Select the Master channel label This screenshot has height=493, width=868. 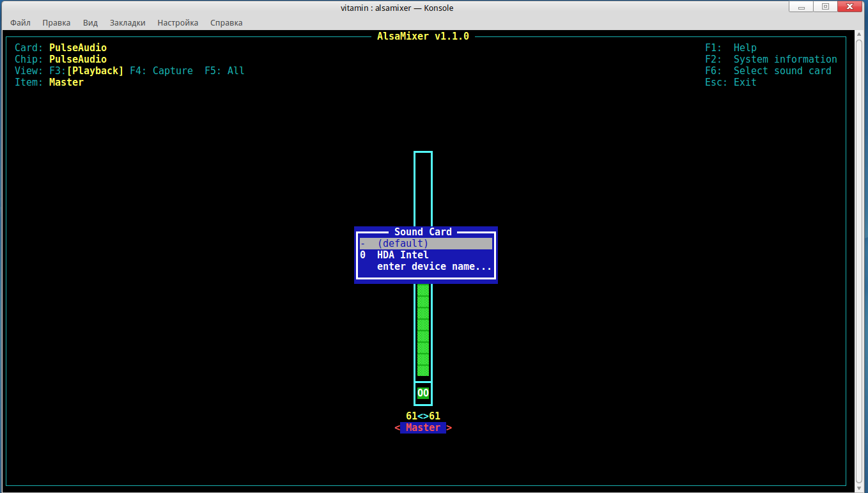pyautogui.click(x=423, y=428)
